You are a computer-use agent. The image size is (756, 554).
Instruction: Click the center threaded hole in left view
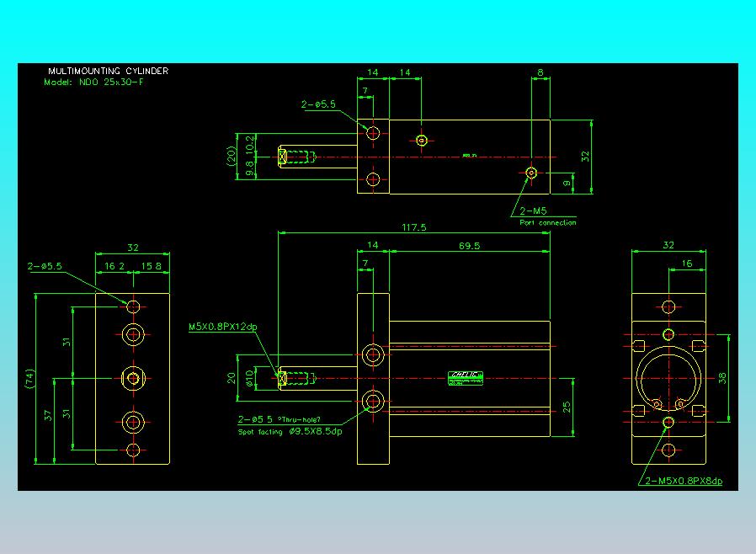point(133,378)
